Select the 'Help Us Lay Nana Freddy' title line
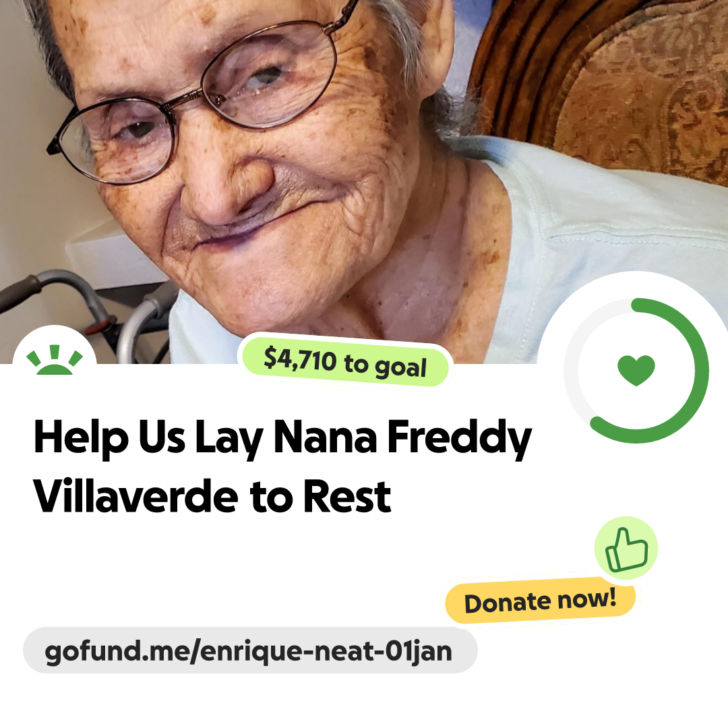 coord(282,438)
